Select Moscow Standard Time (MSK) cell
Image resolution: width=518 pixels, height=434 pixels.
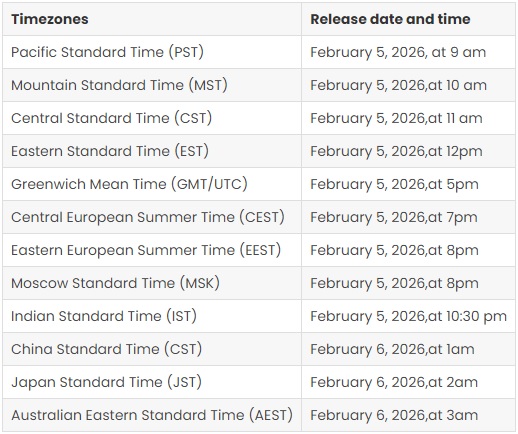click(152, 283)
